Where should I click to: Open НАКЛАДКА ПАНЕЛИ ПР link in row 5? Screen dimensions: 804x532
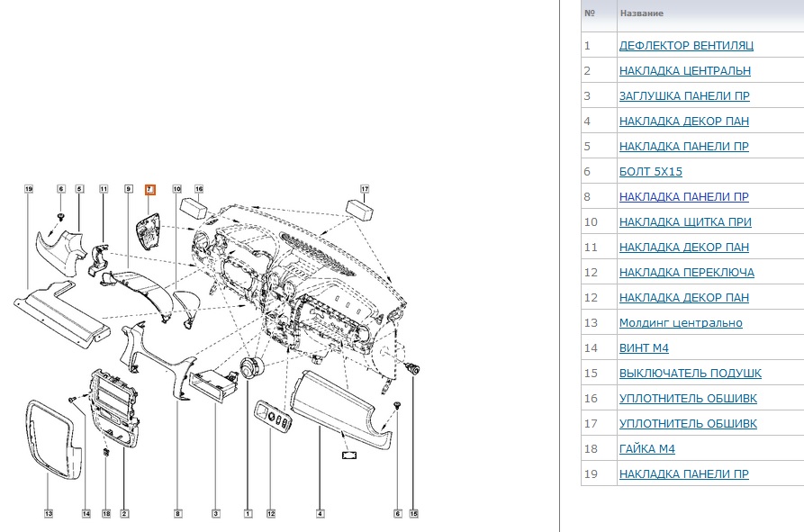tap(684, 146)
